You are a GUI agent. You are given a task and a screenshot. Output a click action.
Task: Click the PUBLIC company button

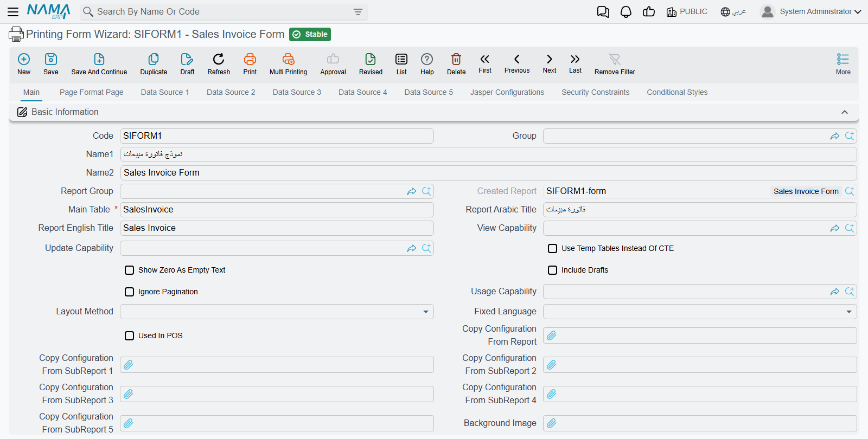(687, 11)
